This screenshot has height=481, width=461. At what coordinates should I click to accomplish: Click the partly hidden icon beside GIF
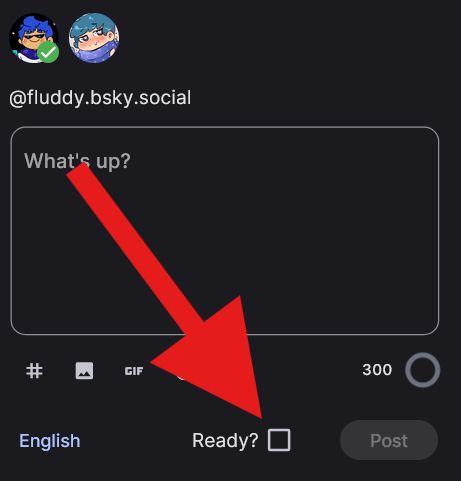tap(180, 376)
